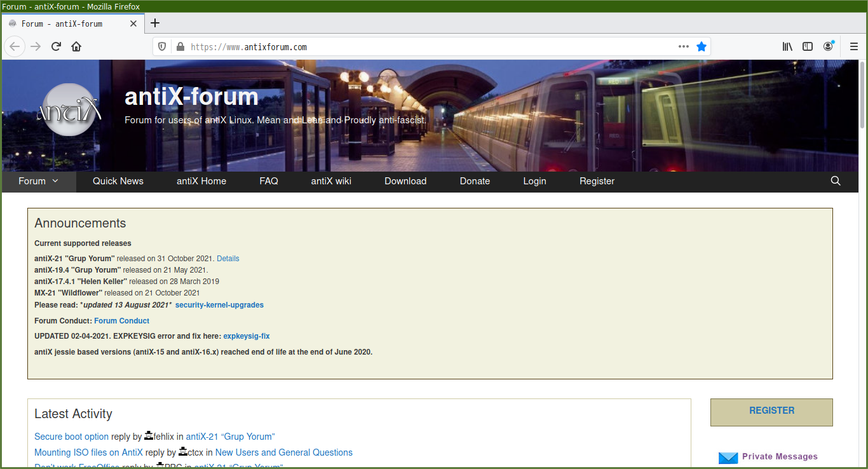Open the Firefox hamburger menu

(854, 46)
